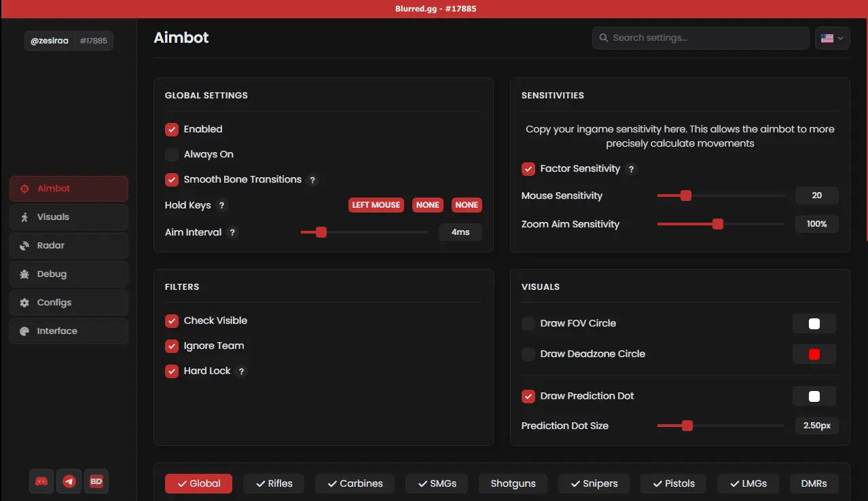This screenshot has height=501, width=868.
Task: Open the Telegram link icon
Action: (69, 481)
